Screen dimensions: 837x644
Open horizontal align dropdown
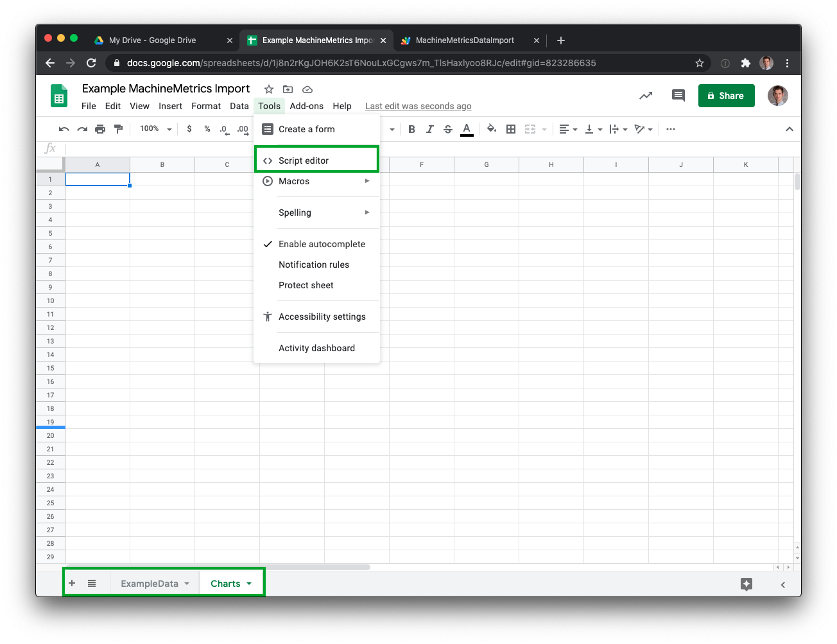pyautogui.click(x=568, y=129)
